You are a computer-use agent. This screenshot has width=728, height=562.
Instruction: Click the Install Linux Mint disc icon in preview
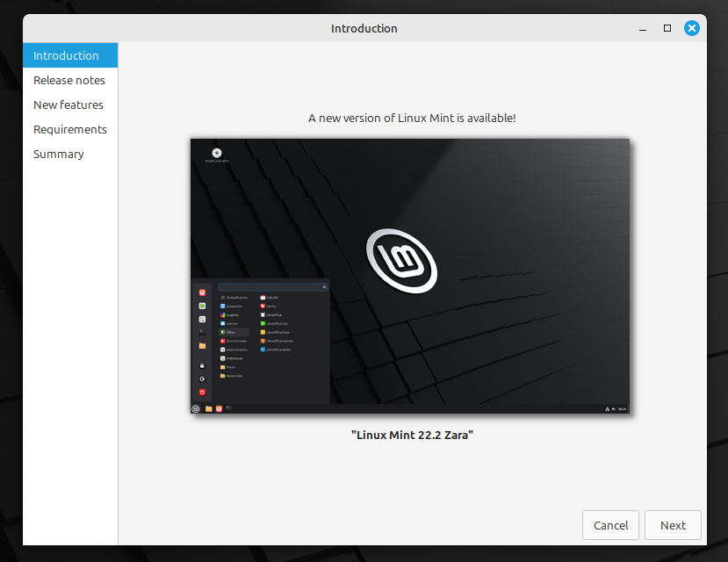click(217, 153)
